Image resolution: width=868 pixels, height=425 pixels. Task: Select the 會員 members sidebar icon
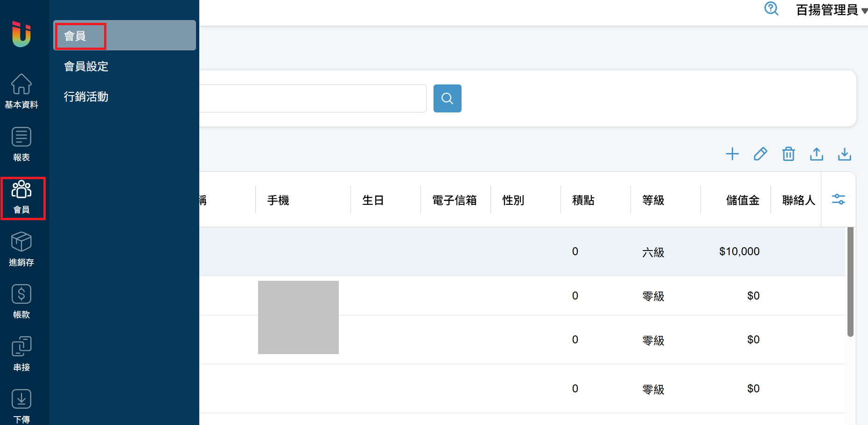(21, 197)
